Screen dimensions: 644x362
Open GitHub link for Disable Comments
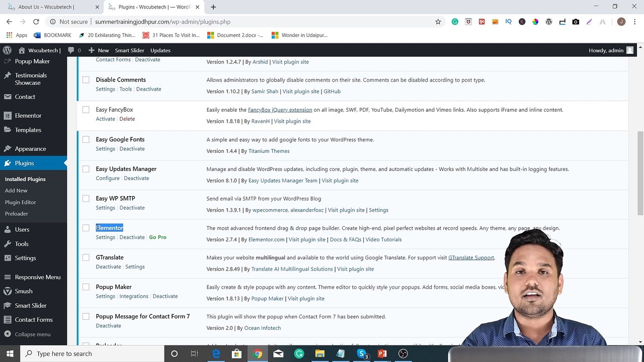coord(332,92)
